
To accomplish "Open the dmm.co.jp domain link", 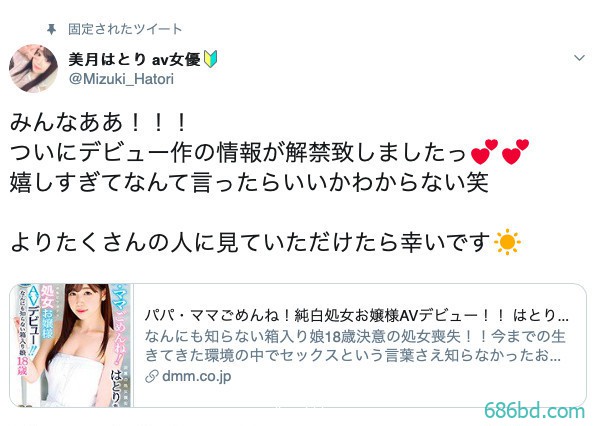I will 197,377.
